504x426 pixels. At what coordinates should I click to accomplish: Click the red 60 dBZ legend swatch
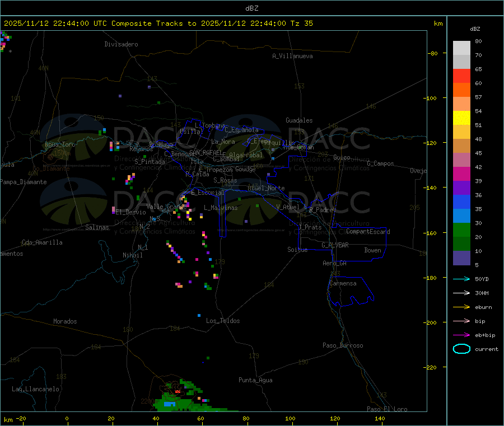point(461,76)
